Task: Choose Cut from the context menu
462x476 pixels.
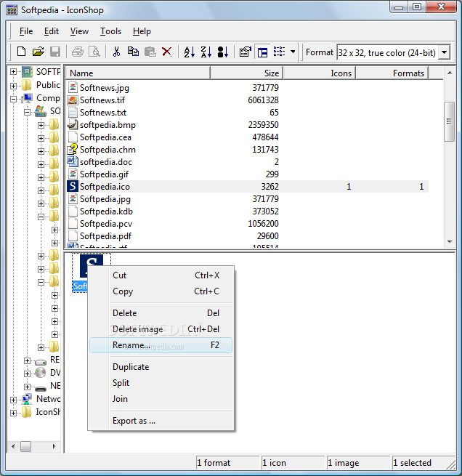Action: point(161,275)
